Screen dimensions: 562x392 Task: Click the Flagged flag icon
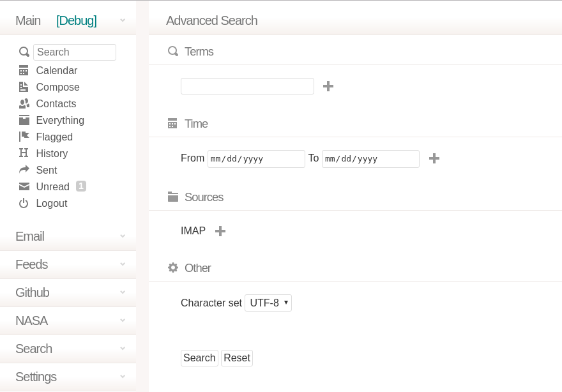(24, 137)
